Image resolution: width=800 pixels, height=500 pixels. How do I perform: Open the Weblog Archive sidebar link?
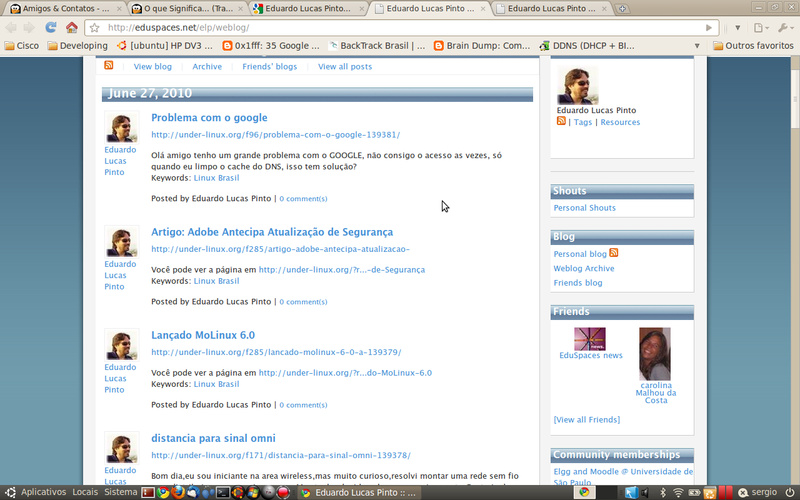click(584, 268)
